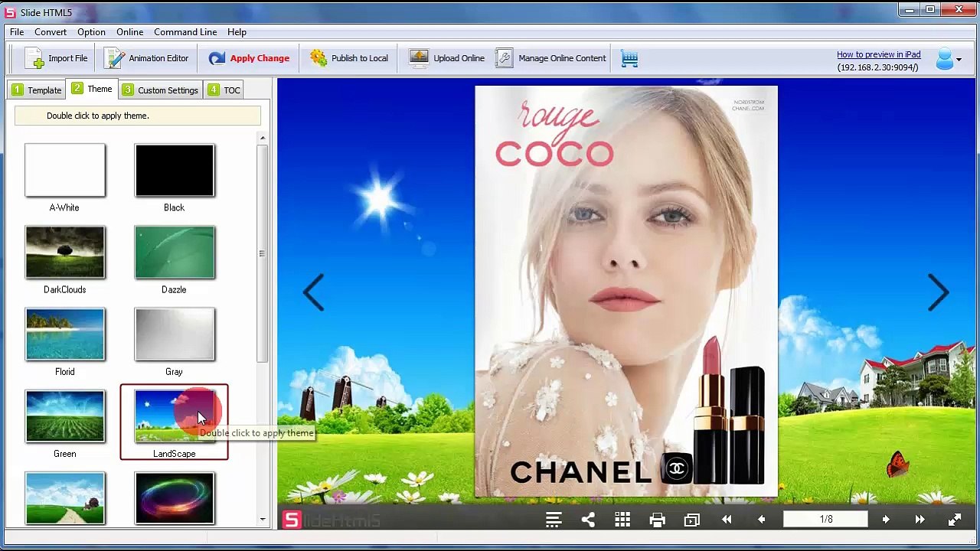Select the DarkClouds theme thumbnail

click(x=65, y=252)
